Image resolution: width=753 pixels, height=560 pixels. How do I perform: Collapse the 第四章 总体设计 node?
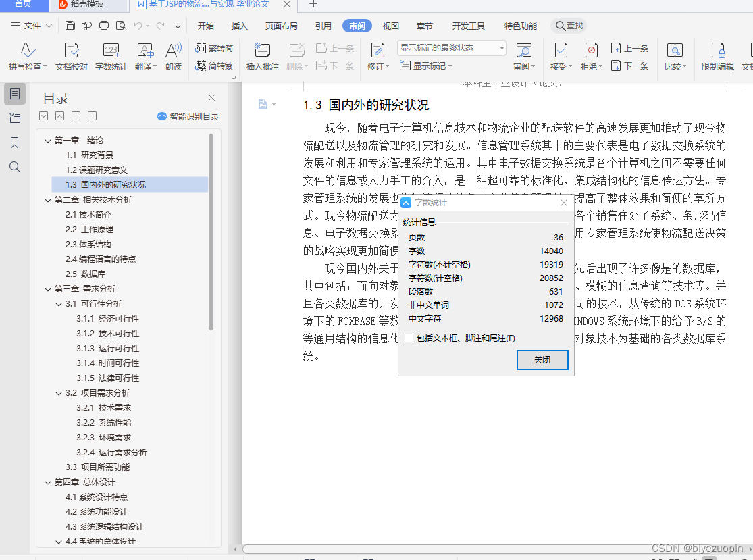47,483
